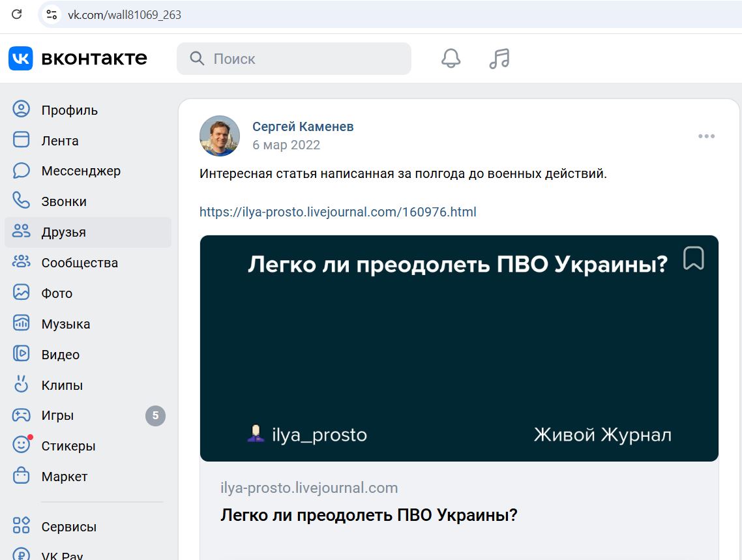Click ilya_prosto user avatar icon in preview

pos(256,434)
